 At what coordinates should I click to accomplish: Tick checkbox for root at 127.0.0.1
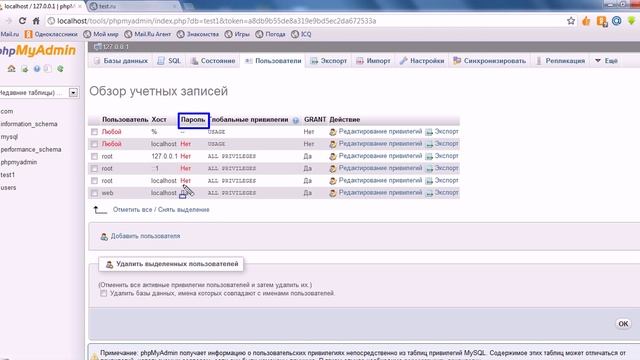coord(94,156)
